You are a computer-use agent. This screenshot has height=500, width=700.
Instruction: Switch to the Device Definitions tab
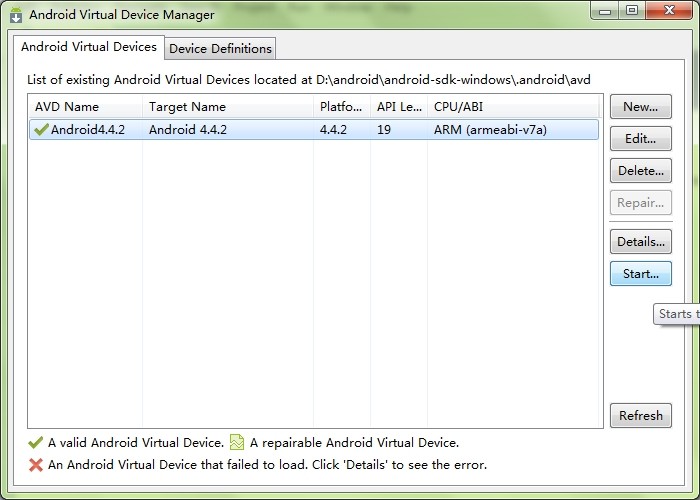coord(220,48)
